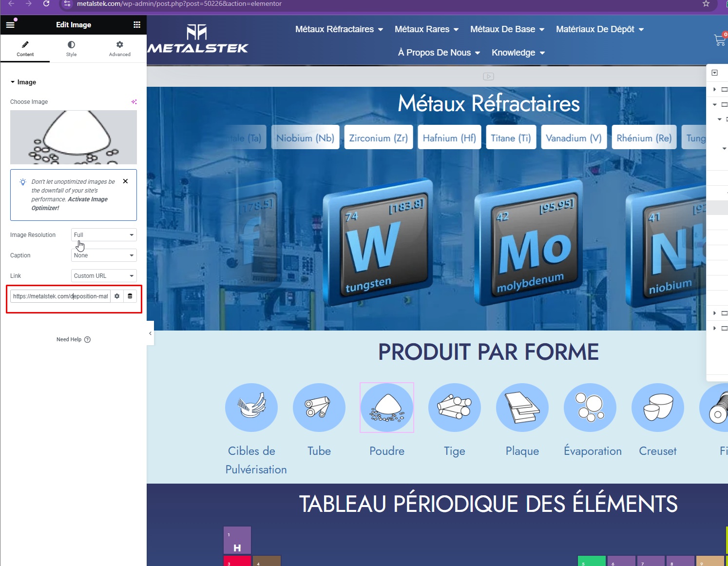This screenshot has width=728, height=566.
Task: Dismiss the Image Optimizer notice
Action: [125, 181]
